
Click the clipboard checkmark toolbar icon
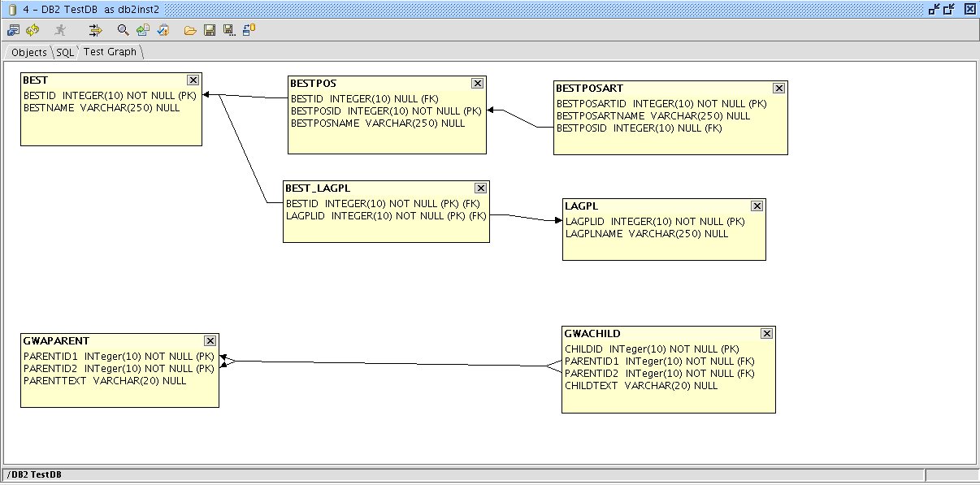coord(163,30)
